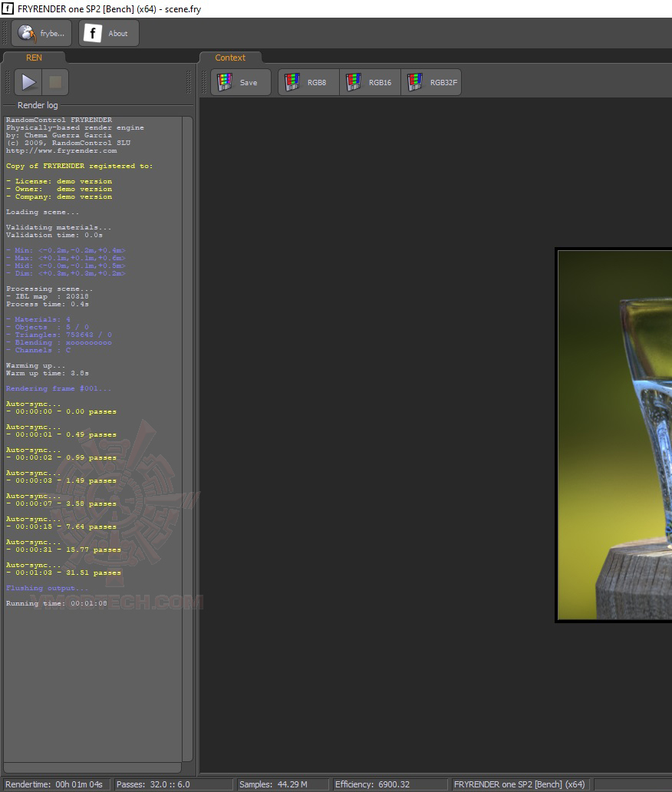The width and height of the screenshot is (672, 792).
Task: Click the 'http://www.fryrender.com' log line
Action: [61, 150]
